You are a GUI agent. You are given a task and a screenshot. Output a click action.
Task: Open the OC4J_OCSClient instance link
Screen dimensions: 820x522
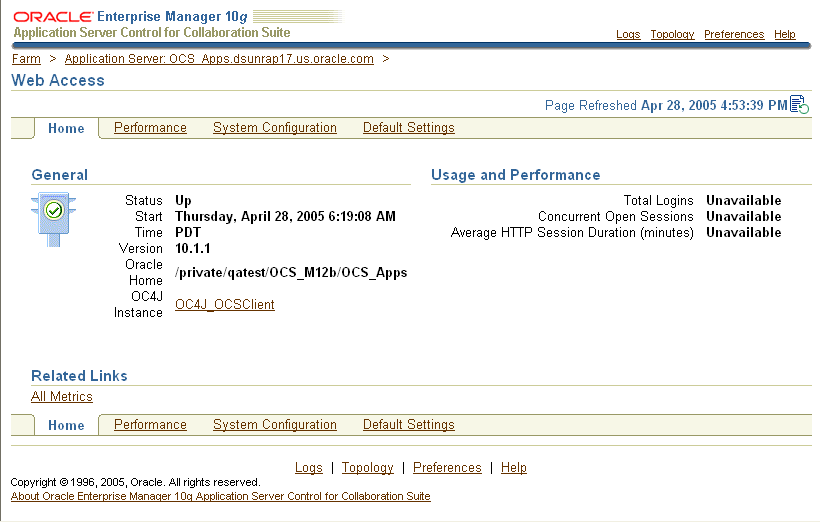225,304
